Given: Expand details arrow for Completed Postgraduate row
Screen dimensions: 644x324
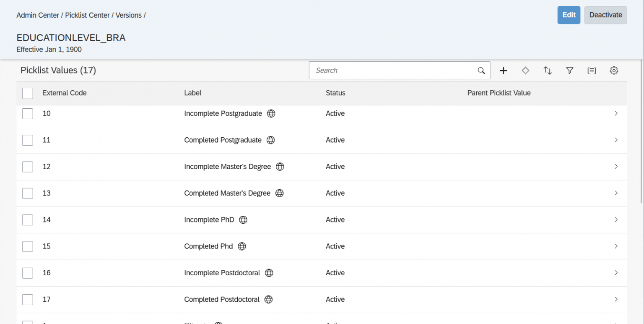Looking at the screenshot, I should pyautogui.click(x=616, y=140).
